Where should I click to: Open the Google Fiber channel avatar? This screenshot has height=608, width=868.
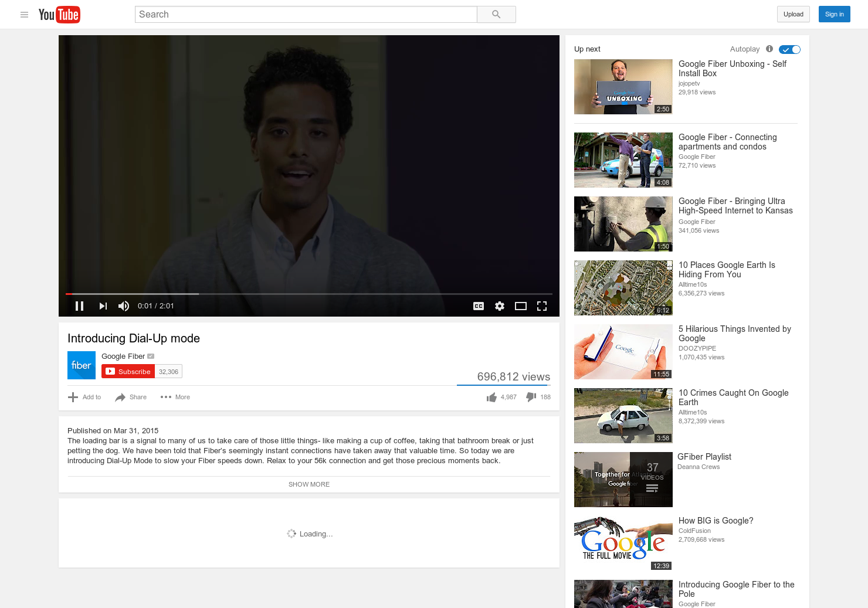82,365
